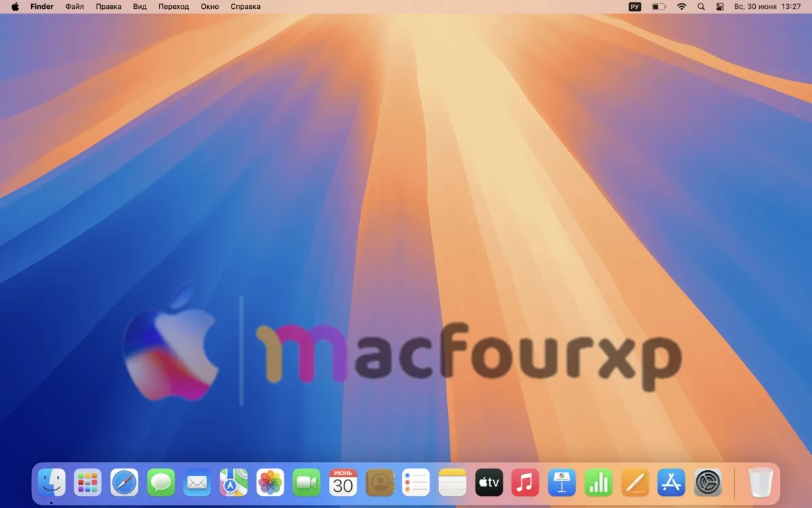Launch Apple TV app from Dock
The image size is (812, 508).
[x=489, y=483]
